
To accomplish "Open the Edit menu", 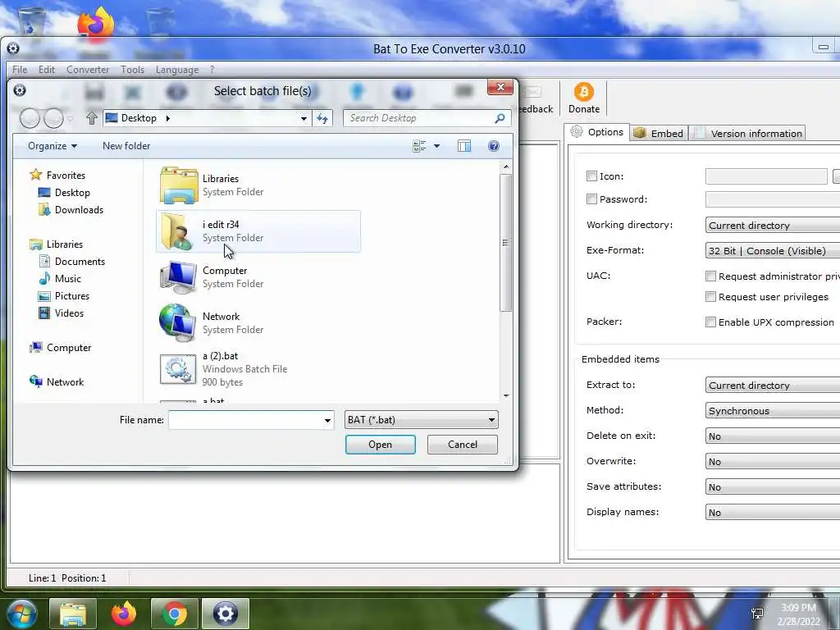I will (x=47, y=70).
